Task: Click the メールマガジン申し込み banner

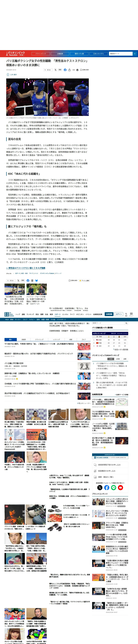Action: pyautogui.click(x=110, y=456)
